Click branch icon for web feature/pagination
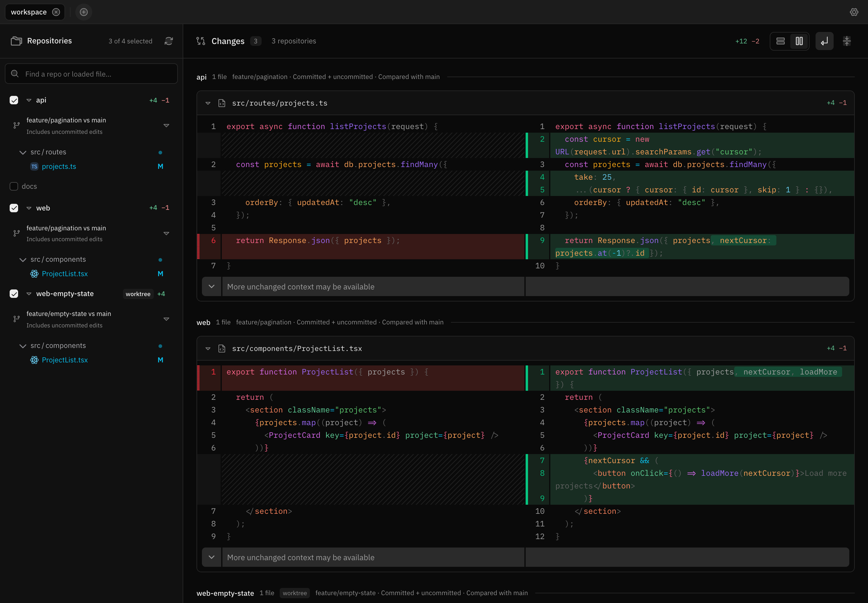This screenshot has width=868, height=603. tap(16, 233)
